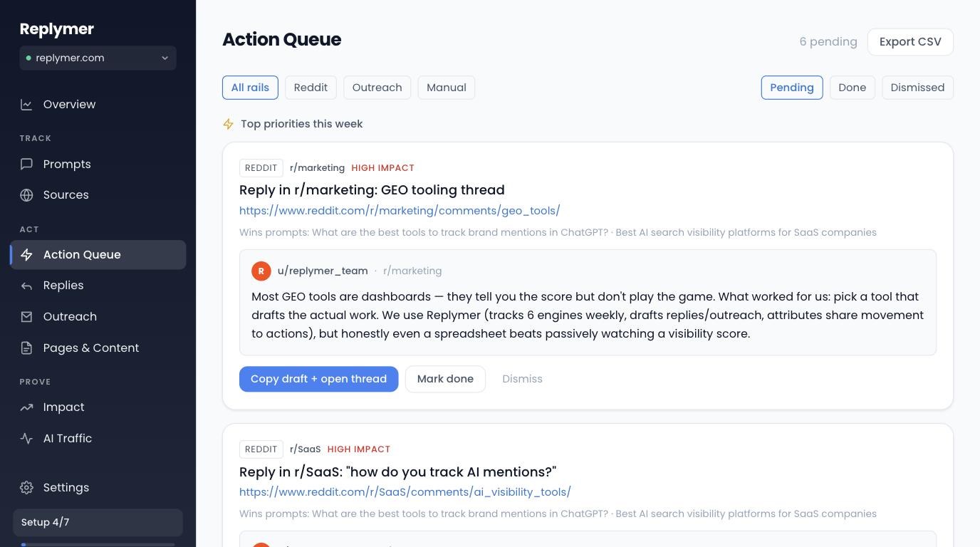
Task: Dismiss the r/marketing GEO tooling action
Action: [x=522, y=379]
